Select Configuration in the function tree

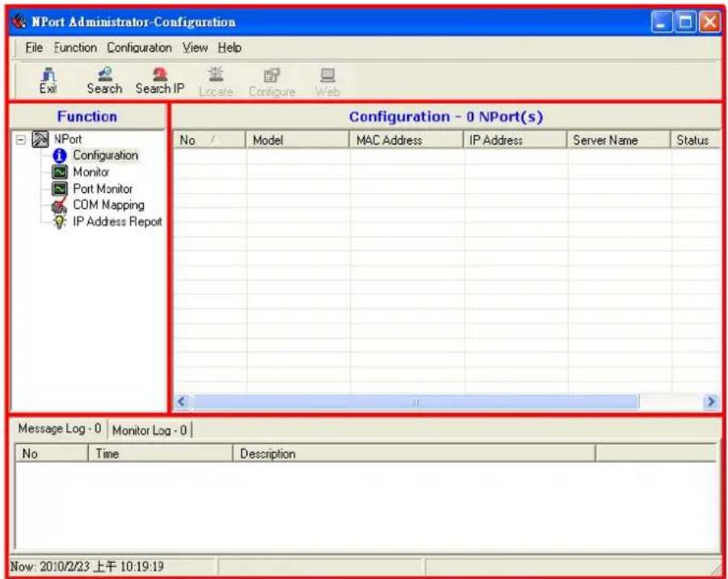pos(105,155)
